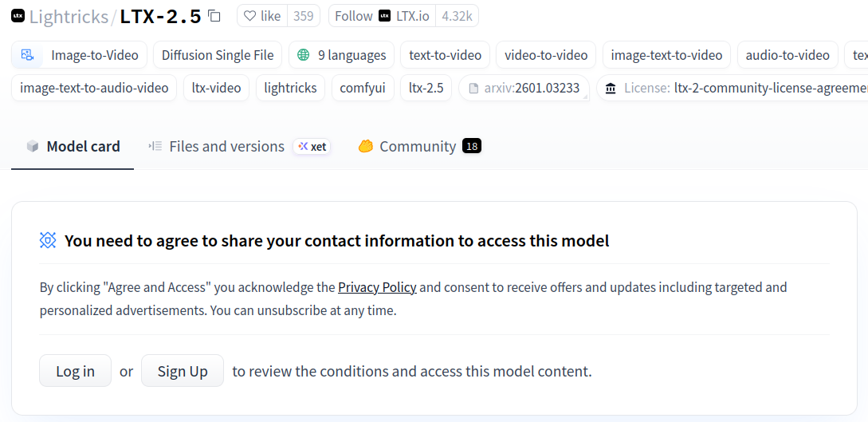
Task: Follow LTX.io organization
Action: pyautogui.click(x=382, y=16)
